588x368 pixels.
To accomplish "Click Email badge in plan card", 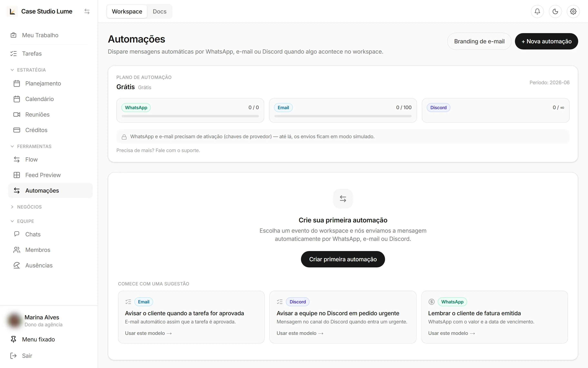I will [x=283, y=108].
